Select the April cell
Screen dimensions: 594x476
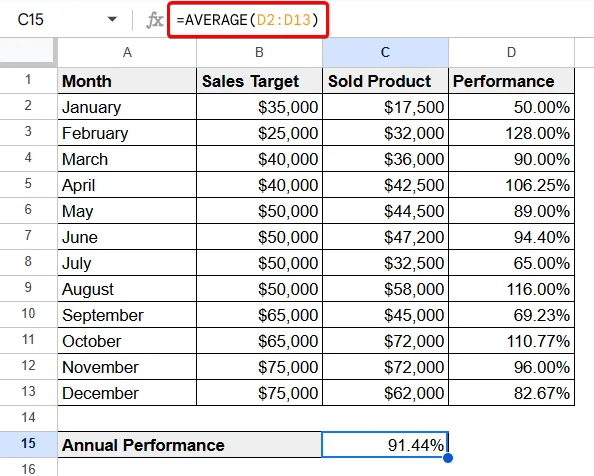click(x=127, y=185)
